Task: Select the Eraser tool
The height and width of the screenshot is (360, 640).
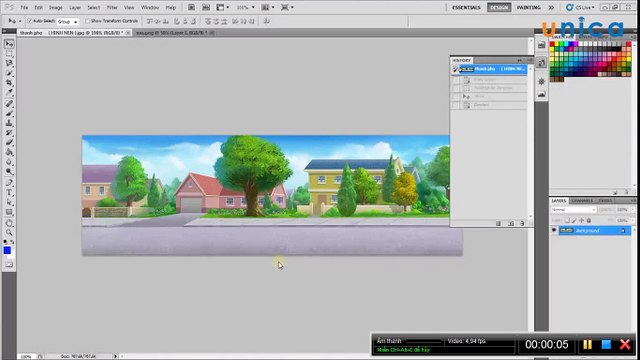Action: [9, 142]
